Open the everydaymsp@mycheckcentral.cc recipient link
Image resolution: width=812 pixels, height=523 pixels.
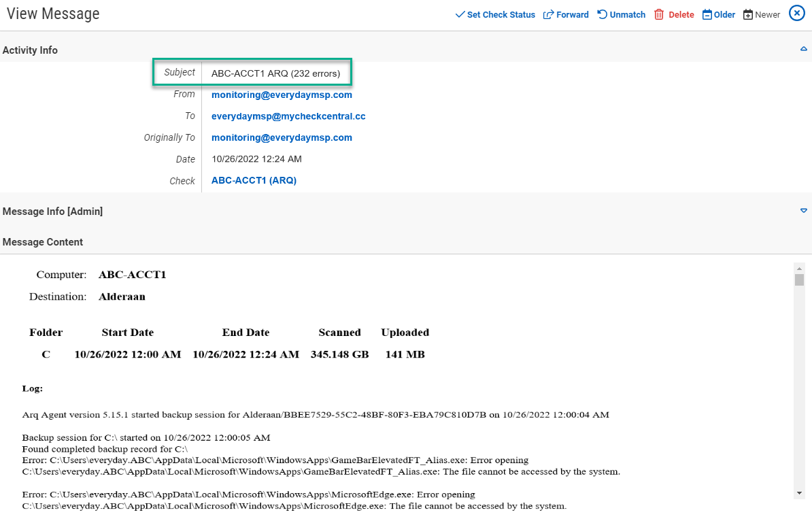point(288,116)
